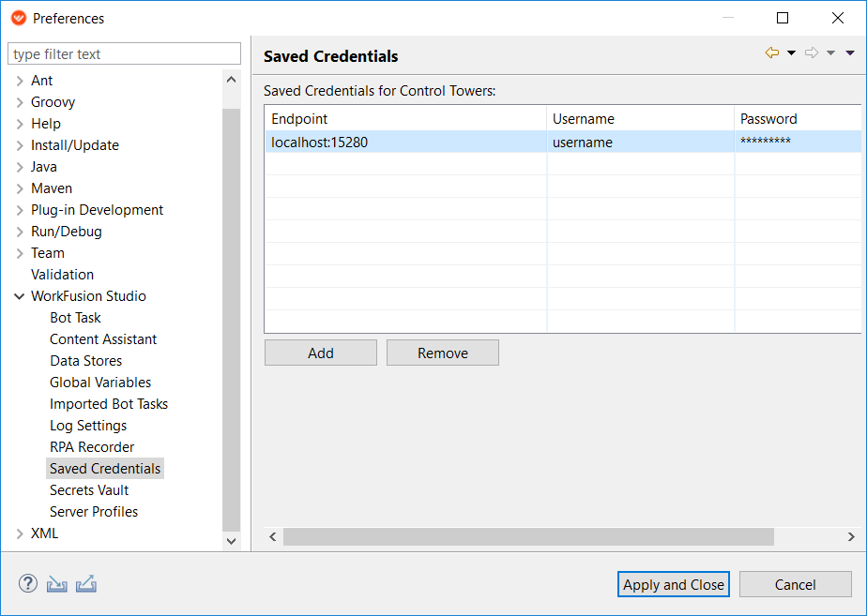Expand the Run/Debug tree node
Screen dimensions: 867x616
coord(20,232)
